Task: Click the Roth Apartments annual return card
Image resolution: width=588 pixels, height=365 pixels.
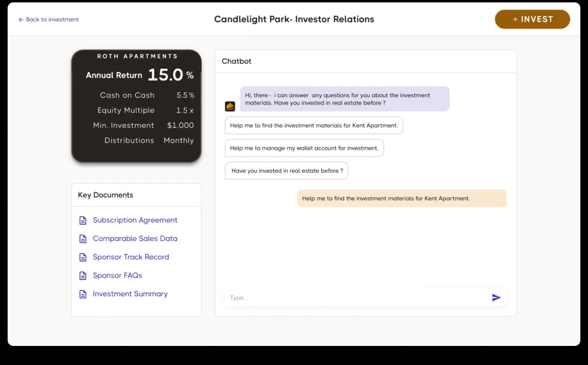Action: tap(136, 106)
